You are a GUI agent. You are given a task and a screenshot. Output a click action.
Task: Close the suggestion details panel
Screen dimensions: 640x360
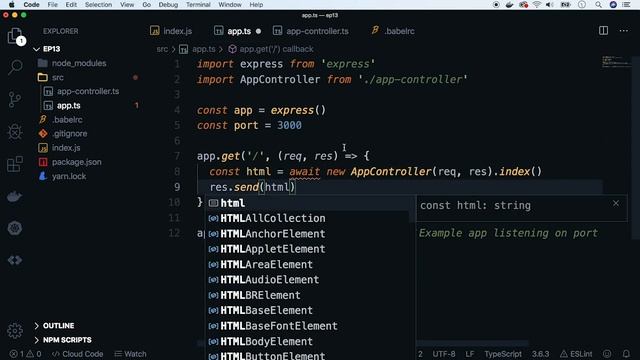click(616, 203)
